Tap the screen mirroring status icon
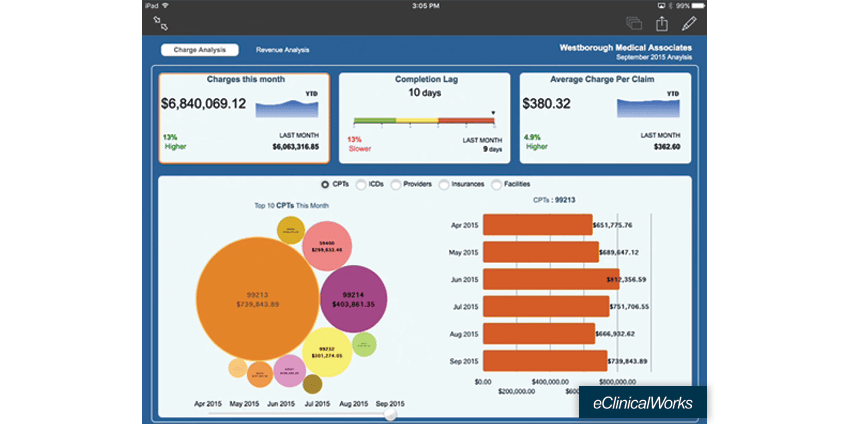This screenshot has width=848, height=424. pos(661,5)
